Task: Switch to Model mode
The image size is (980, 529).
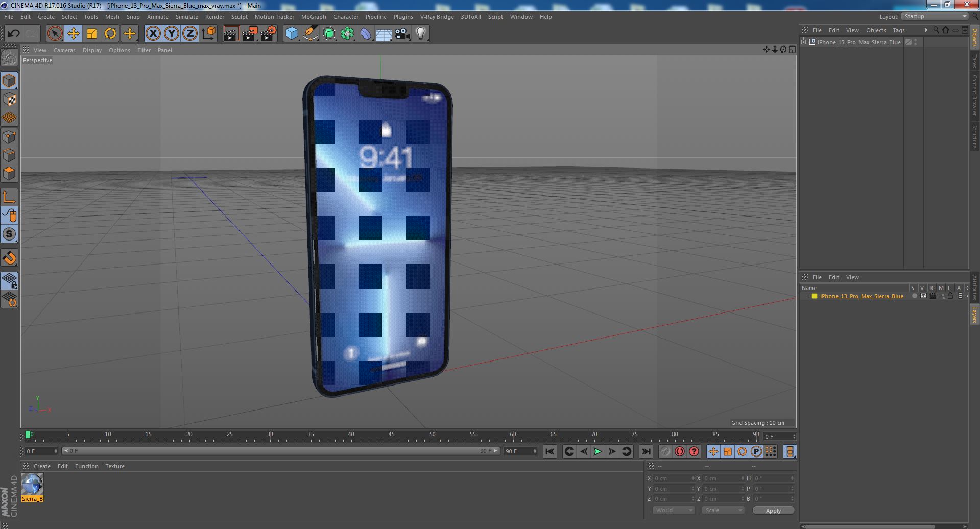Action: [9, 81]
